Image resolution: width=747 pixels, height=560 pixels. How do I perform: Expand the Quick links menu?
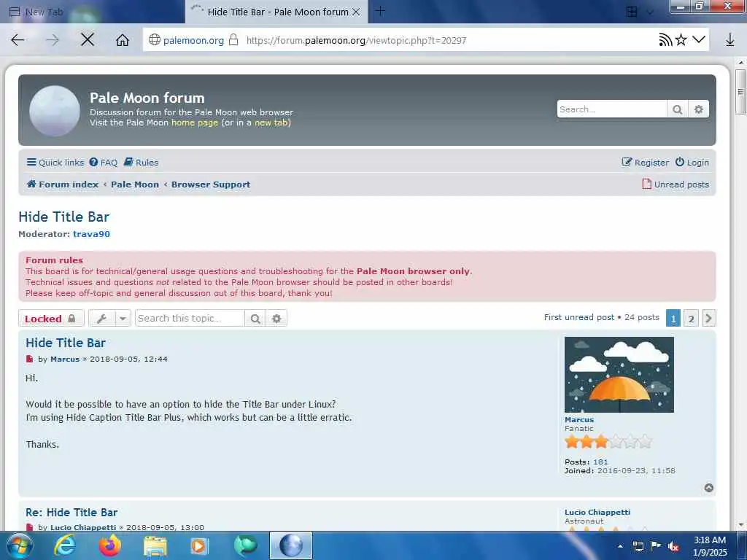(x=55, y=163)
